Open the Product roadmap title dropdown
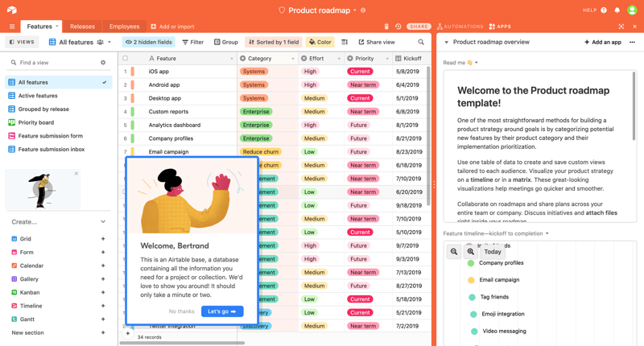The height and width of the screenshot is (346, 644). click(355, 10)
